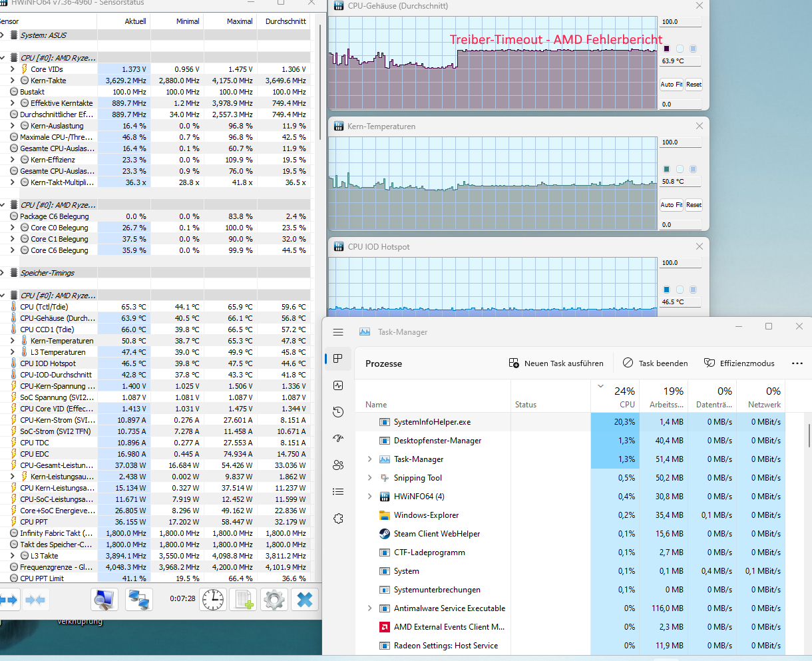Expand the Effektive Kerntakte row
Viewport: 812px width, 661px height.
point(12,103)
